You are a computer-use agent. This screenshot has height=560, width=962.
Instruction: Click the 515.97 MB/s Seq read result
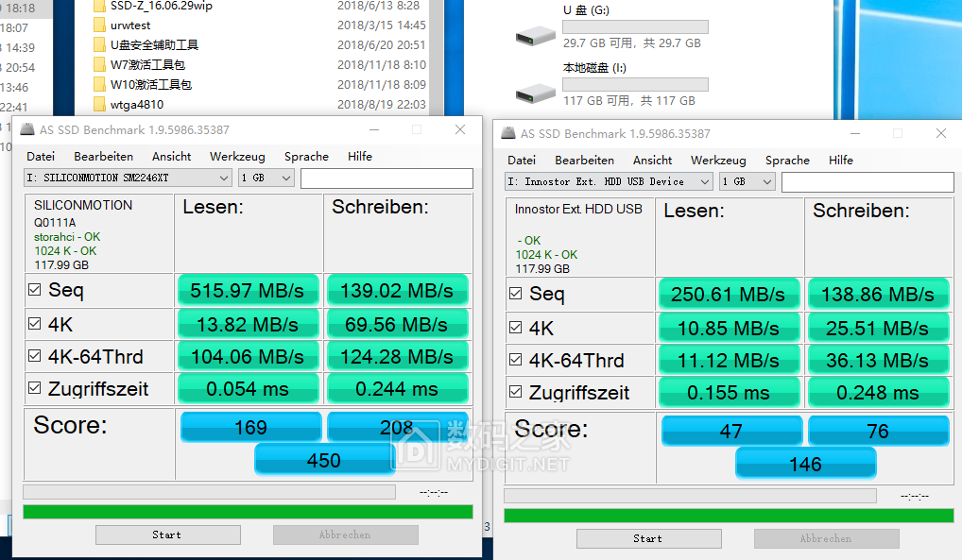(x=248, y=290)
